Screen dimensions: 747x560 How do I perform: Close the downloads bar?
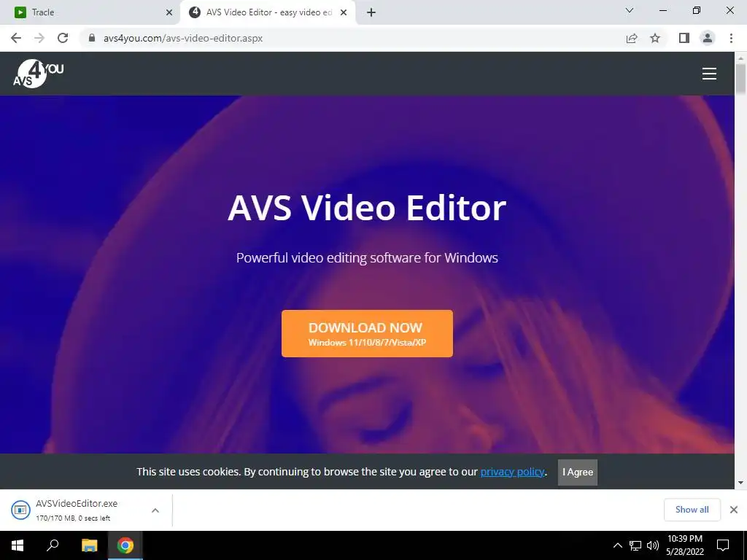(734, 510)
